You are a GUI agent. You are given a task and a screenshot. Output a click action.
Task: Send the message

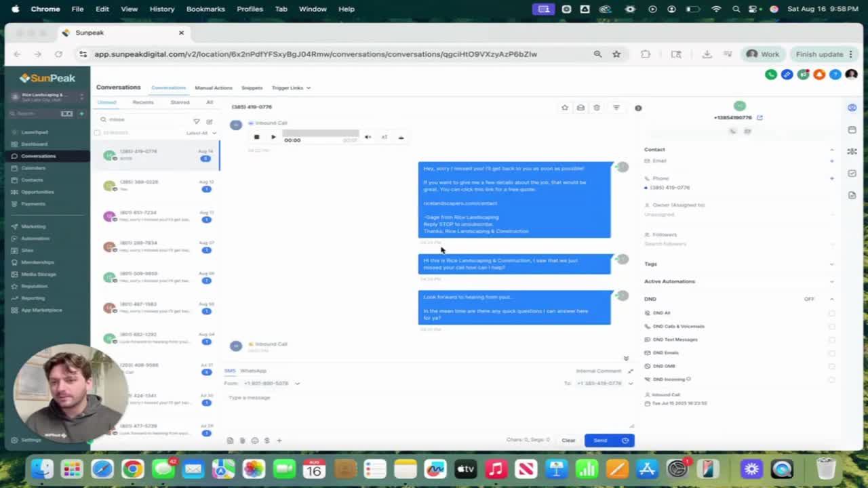pos(601,441)
